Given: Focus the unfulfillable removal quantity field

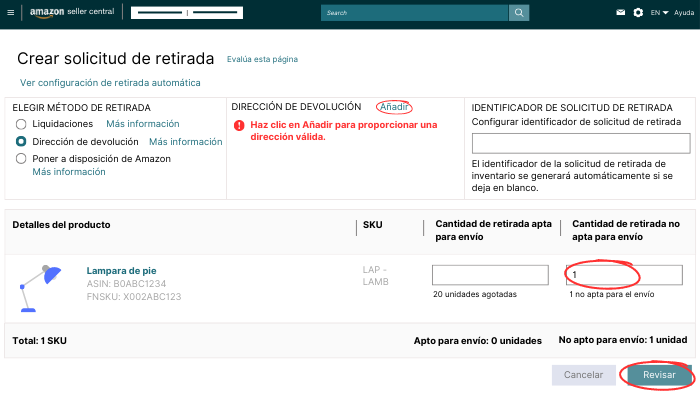Looking at the screenshot, I should (624, 275).
